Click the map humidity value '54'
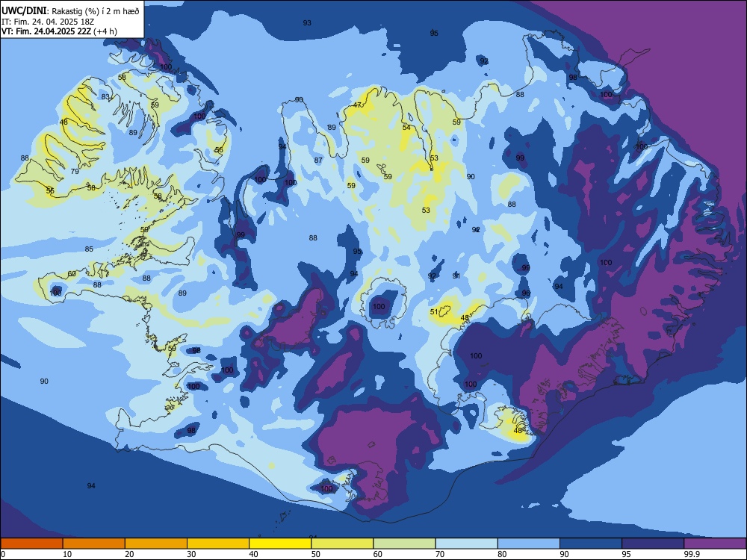This screenshot has height=560, width=747. click(406, 127)
